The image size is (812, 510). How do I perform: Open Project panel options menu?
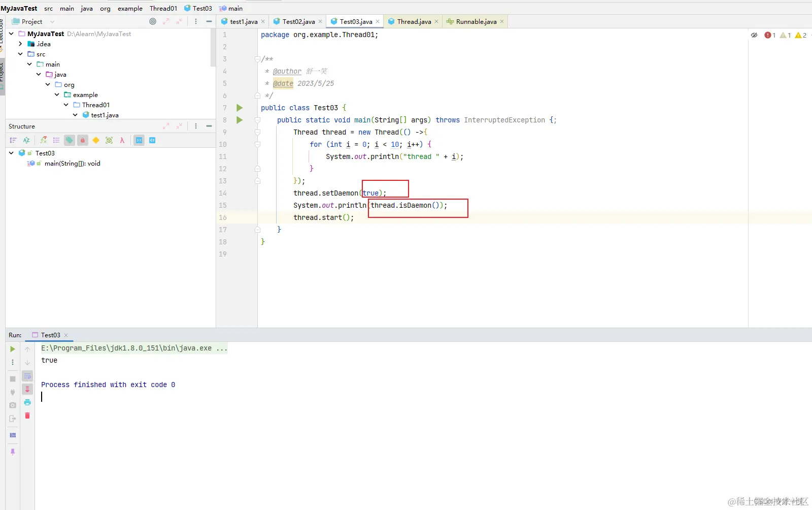click(x=196, y=21)
